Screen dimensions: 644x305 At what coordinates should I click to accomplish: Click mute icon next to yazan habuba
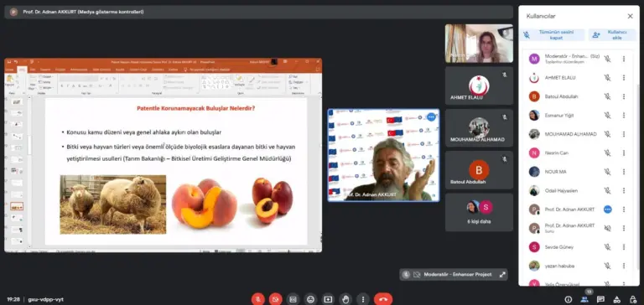tap(607, 266)
